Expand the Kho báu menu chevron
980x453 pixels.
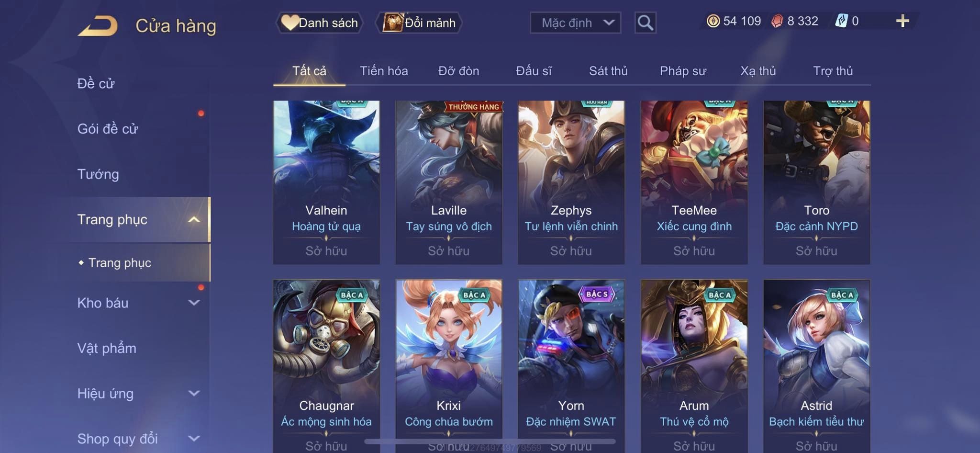[x=194, y=303]
